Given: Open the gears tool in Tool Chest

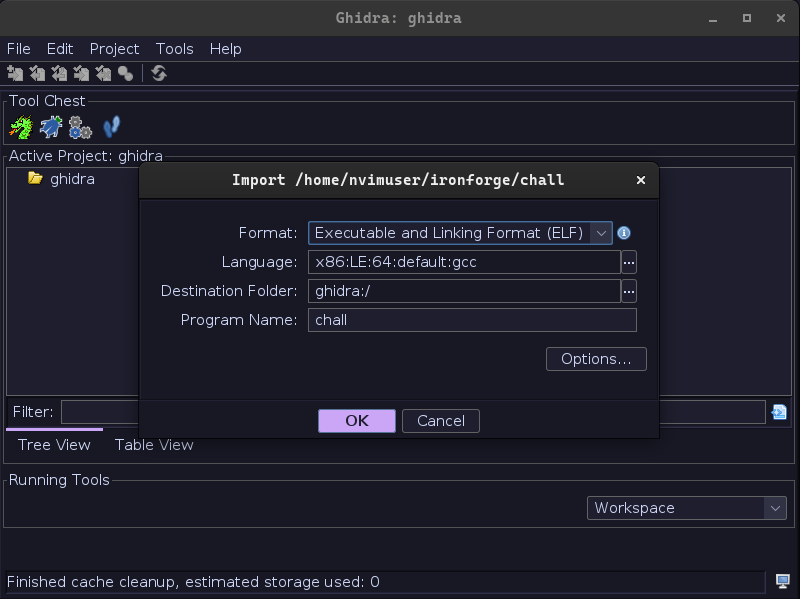Looking at the screenshot, I should 80,127.
